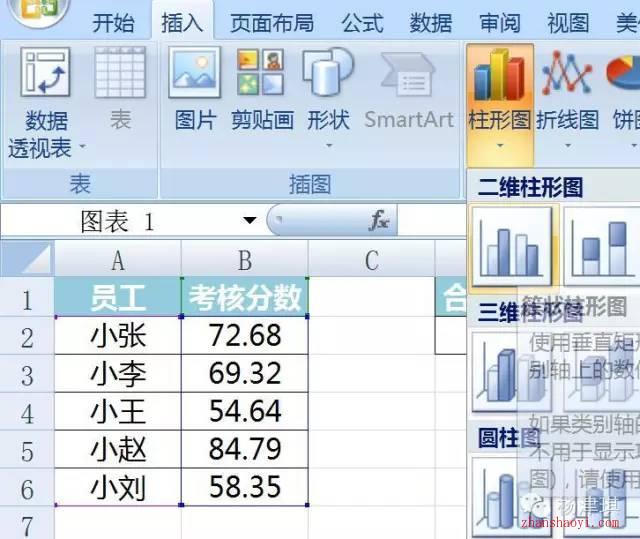Select column C header
This screenshot has height=539, width=640.
tap(371, 259)
